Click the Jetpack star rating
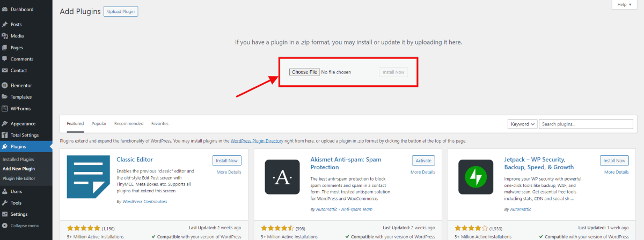 point(471,228)
